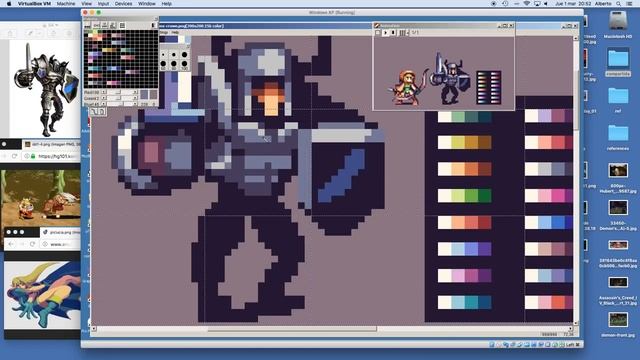This screenshot has width=640, height=360.
Task: Pick green swatch on canvas green ramp
Action: (x=471, y=196)
